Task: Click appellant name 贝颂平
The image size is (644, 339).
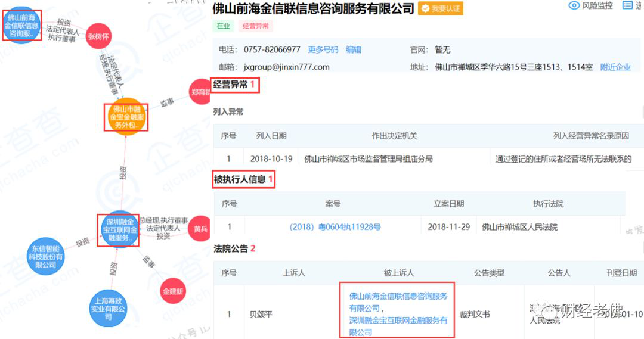Action: click(x=261, y=315)
